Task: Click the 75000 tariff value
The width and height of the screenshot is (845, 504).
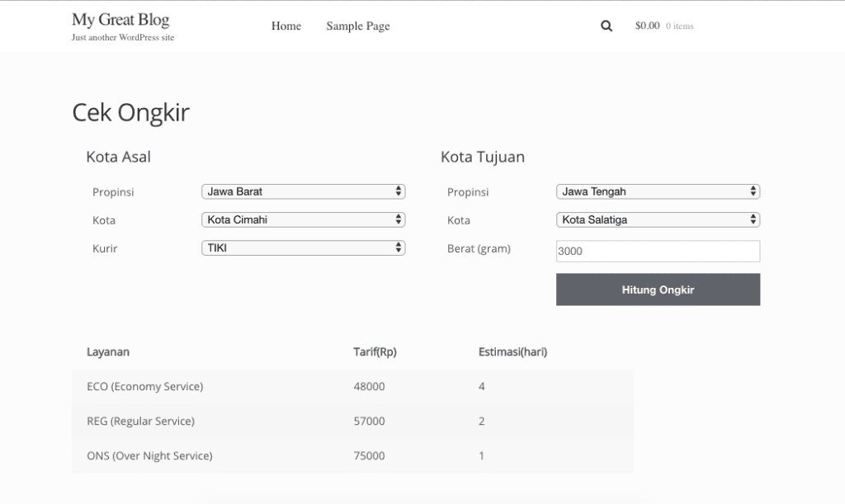Action: (369, 455)
